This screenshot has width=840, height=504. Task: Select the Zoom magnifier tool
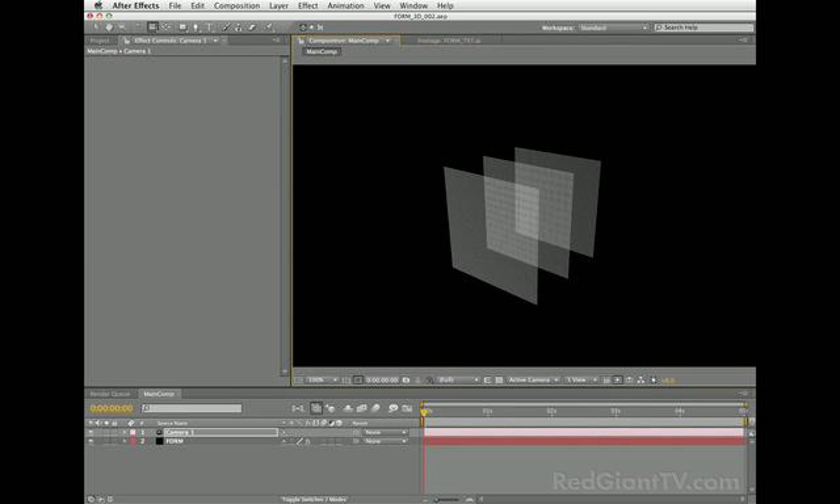click(x=122, y=27)
